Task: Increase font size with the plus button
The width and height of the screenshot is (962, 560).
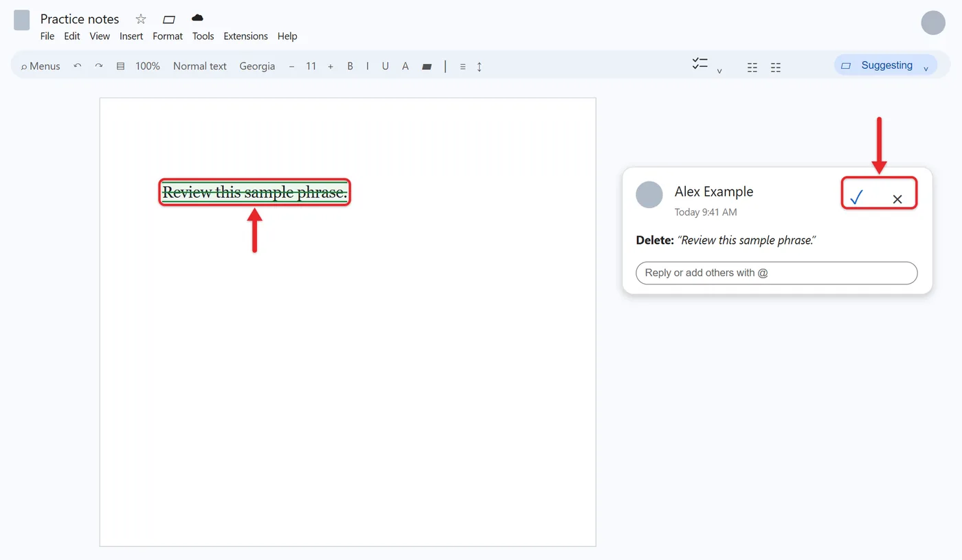Action: point(331,66)
